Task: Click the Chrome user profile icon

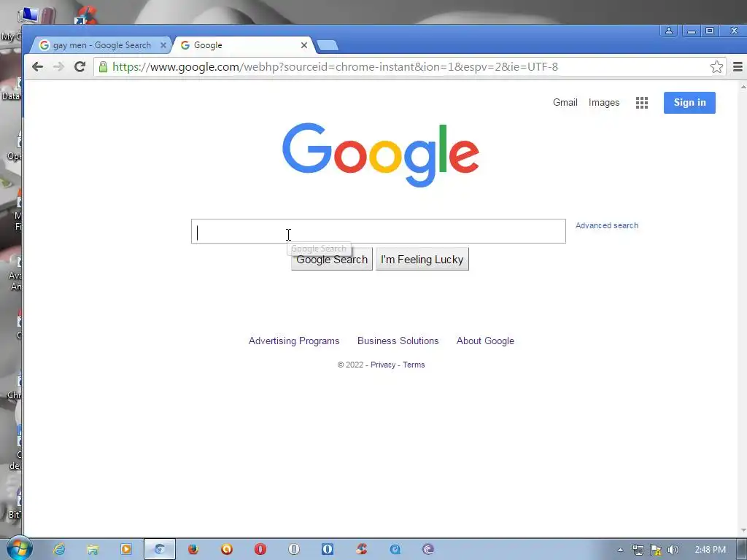Action: 668,31
